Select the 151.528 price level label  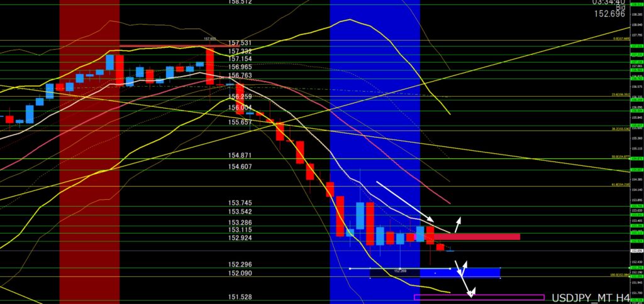(240, 296)
